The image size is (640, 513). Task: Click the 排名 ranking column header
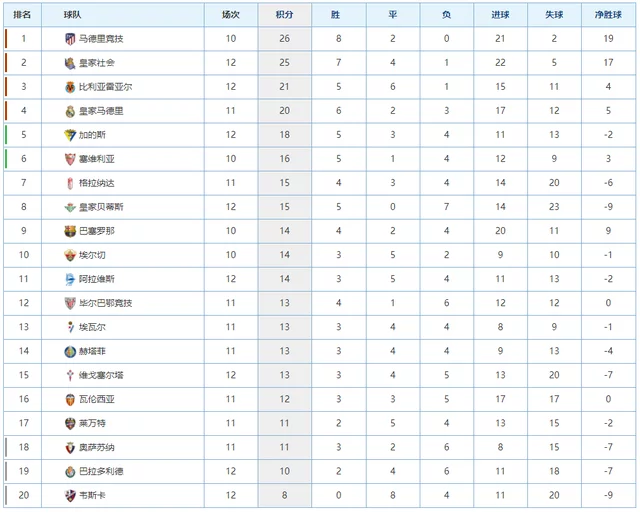pyautogui.click(x=22, y=15)
